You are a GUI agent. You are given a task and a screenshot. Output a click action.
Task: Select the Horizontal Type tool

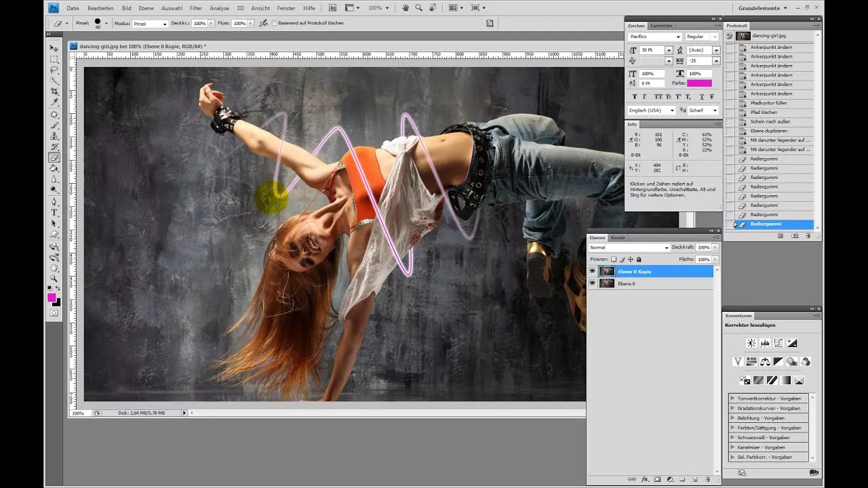pos(54,212)
